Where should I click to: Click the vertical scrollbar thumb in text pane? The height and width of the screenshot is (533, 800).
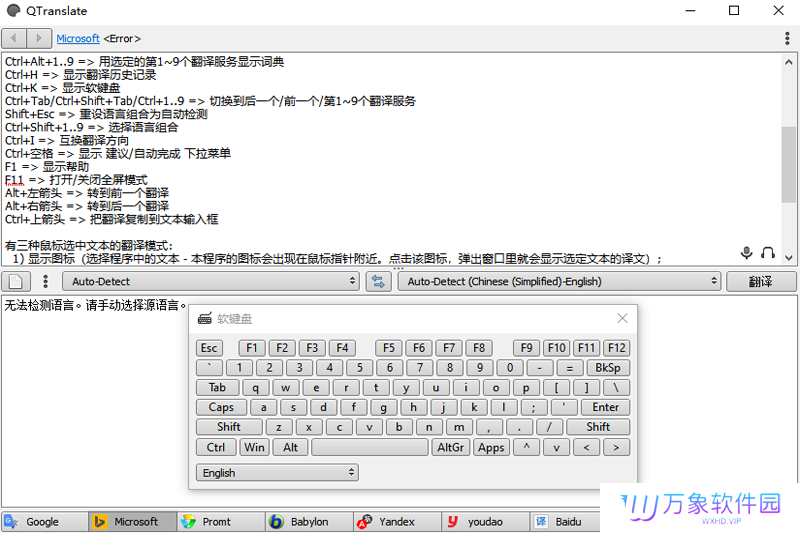789,164
